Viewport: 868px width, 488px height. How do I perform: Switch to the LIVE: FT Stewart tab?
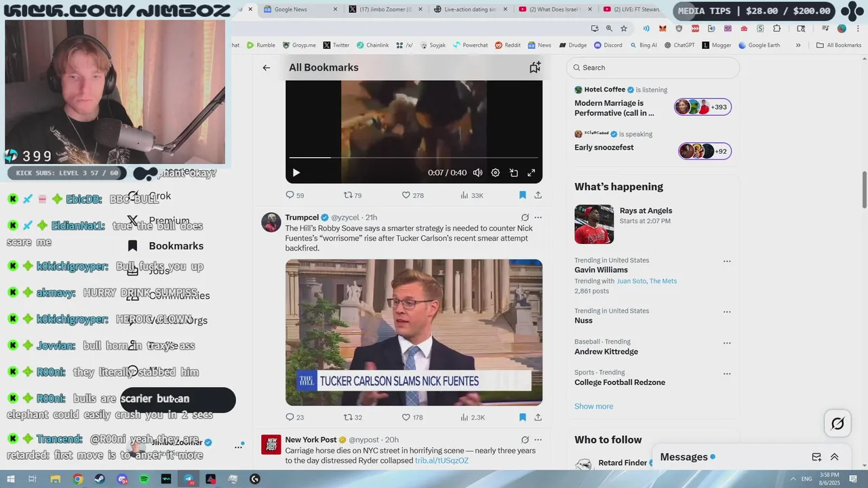632,9
